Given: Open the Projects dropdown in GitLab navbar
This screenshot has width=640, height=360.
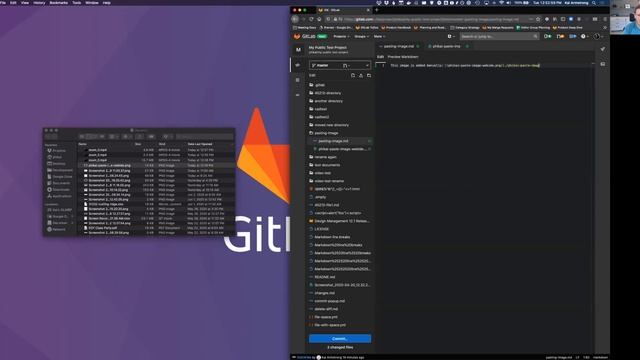Looking at the screenshot, I should [x=341, y=36].
